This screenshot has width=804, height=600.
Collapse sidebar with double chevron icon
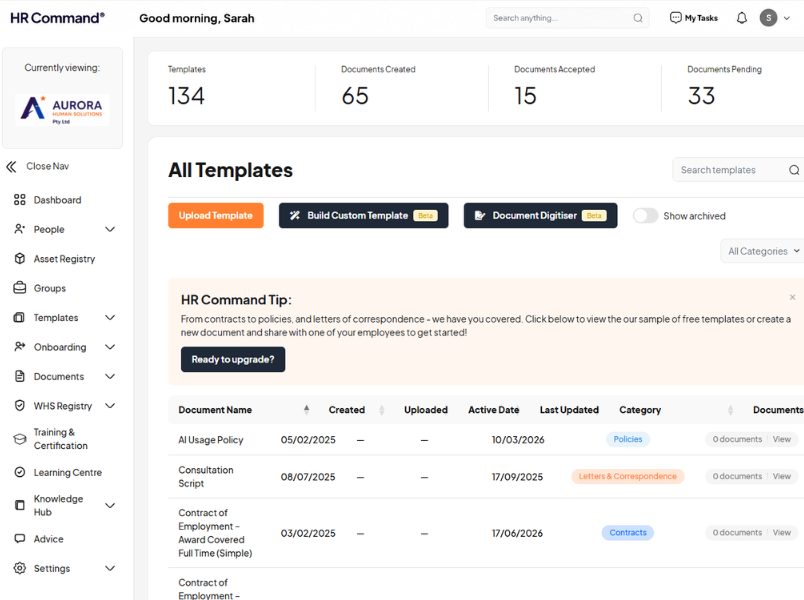tap(11, 166)
